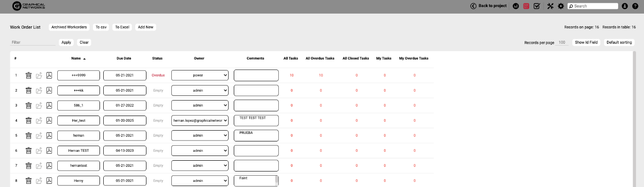Viewport: 644px width, 187px height.
Task: Open the settings gear icon
Action: pyautogui.click(x=560, y=6)
